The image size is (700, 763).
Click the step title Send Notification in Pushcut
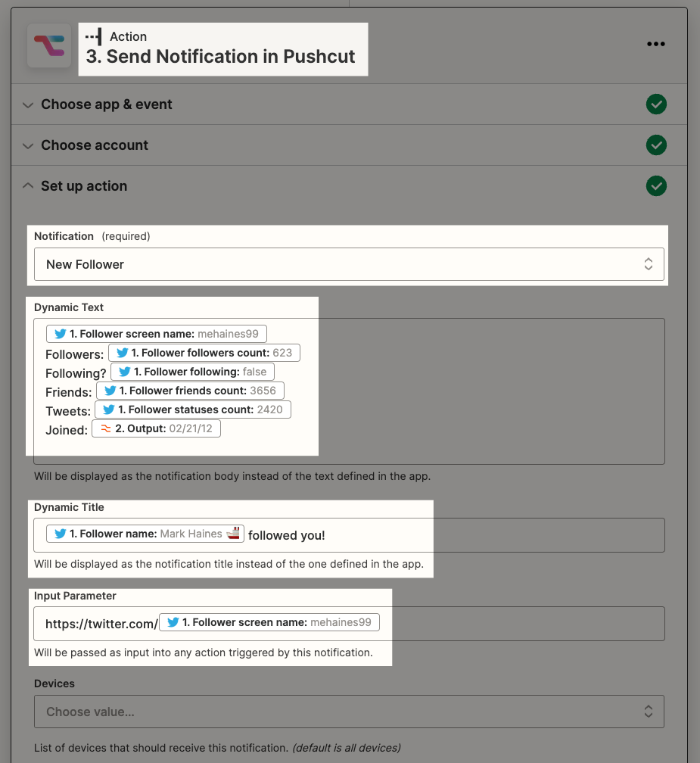pos(220,57)
